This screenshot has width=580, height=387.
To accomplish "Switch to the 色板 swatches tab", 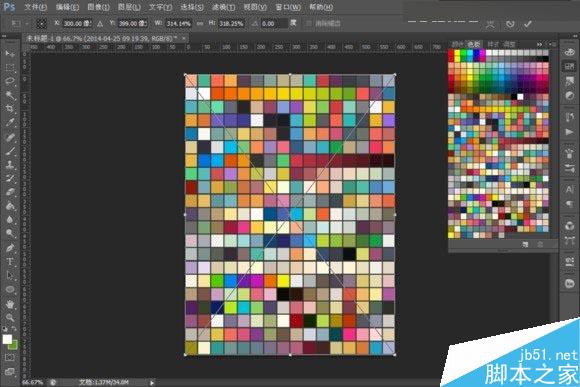I will pos(473,44).
